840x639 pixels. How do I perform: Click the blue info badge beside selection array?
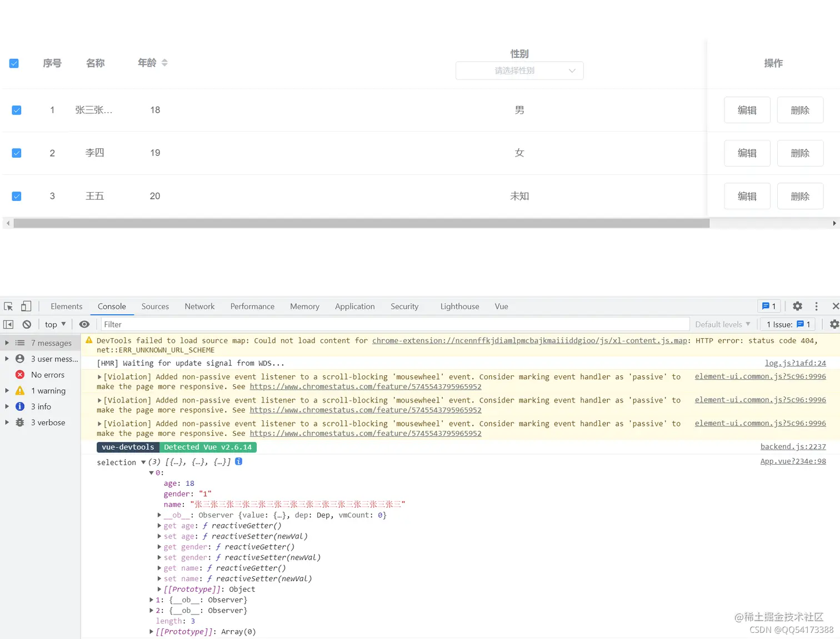(x=238, y=461)
